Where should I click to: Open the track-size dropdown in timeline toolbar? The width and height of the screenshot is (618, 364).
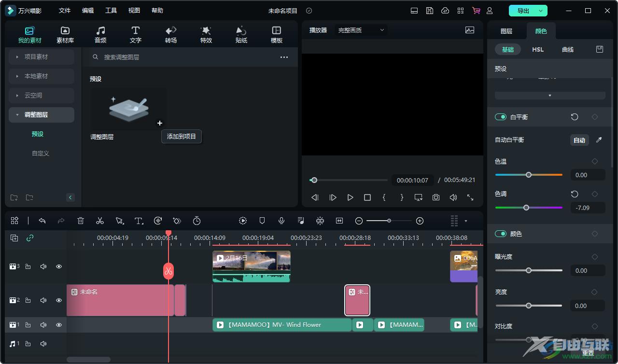465,221
